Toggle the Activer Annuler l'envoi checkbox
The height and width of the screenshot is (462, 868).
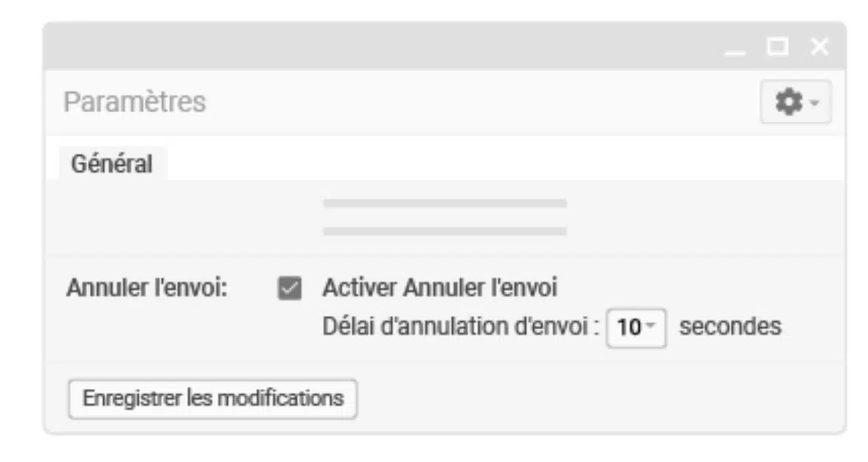[290, 288]
